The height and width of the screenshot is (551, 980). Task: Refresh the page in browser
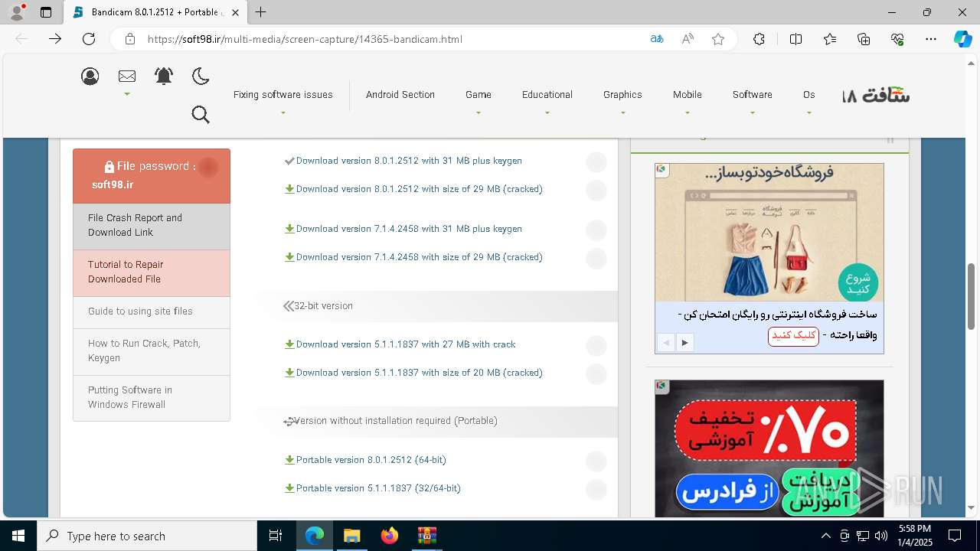pyautogui.click(x=89, y=39)
